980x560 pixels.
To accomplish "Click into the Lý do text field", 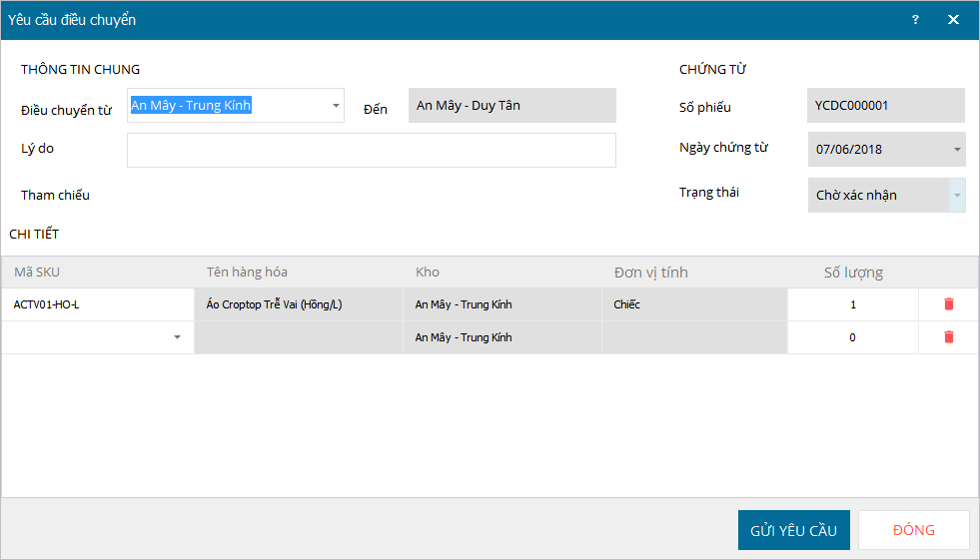I will (371, 150).
